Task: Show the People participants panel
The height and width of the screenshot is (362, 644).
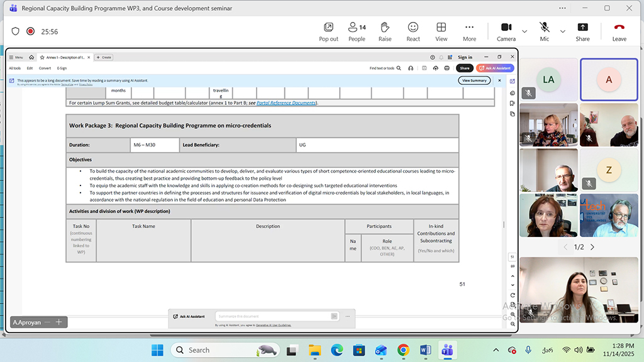Action: [x=357, y=31]
